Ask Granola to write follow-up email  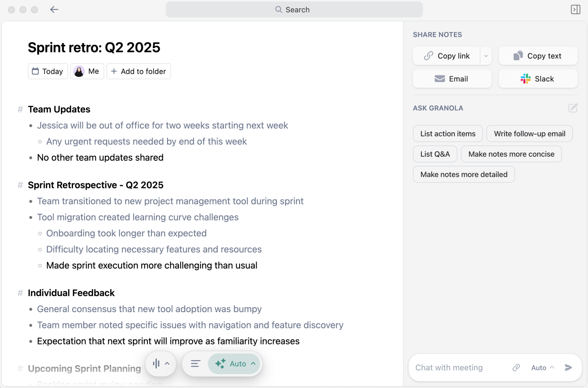click(529, 133)
